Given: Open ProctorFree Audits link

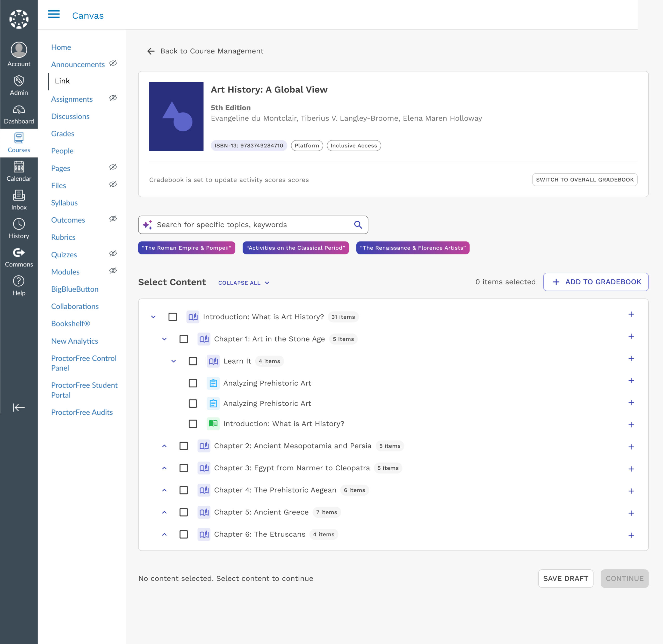Looking at the screenshot, I should tap(82, 412).
